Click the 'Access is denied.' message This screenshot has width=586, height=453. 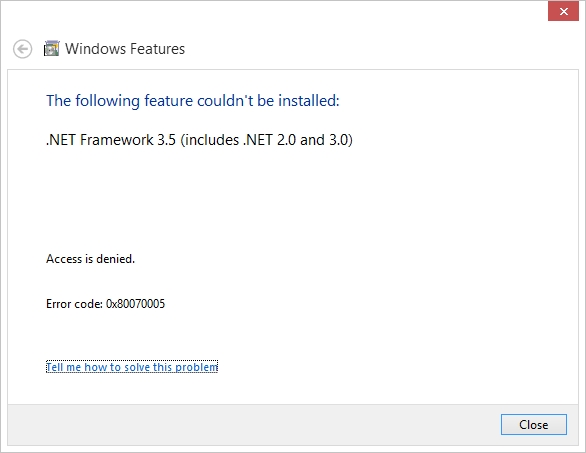90,259
